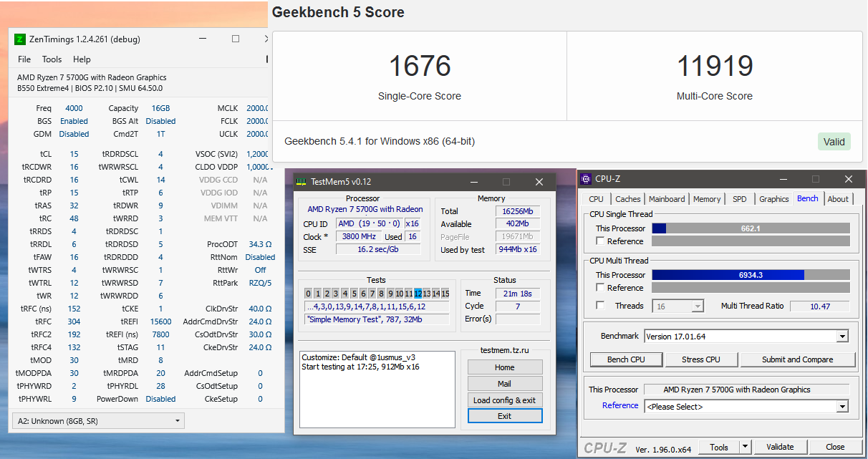Expand the Tools dropdown arrow in CPU-Z
Viewport: 868px width, 459px height.
pos(745,447)
